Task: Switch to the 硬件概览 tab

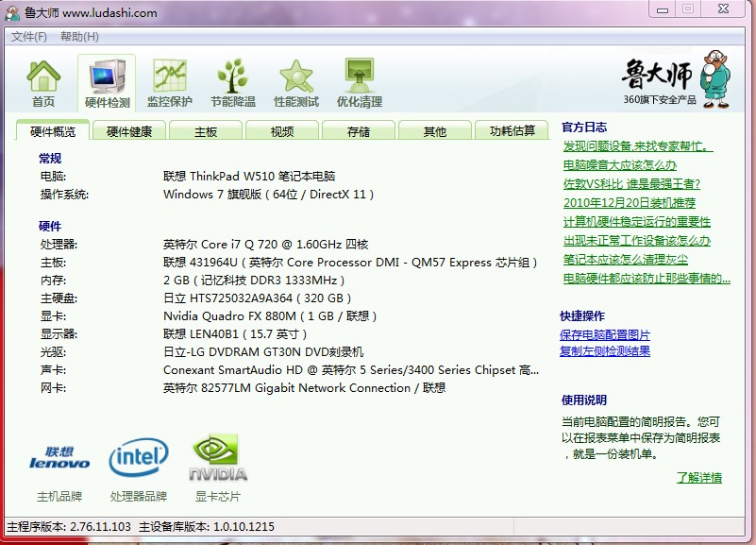Action: coord(53,131)
